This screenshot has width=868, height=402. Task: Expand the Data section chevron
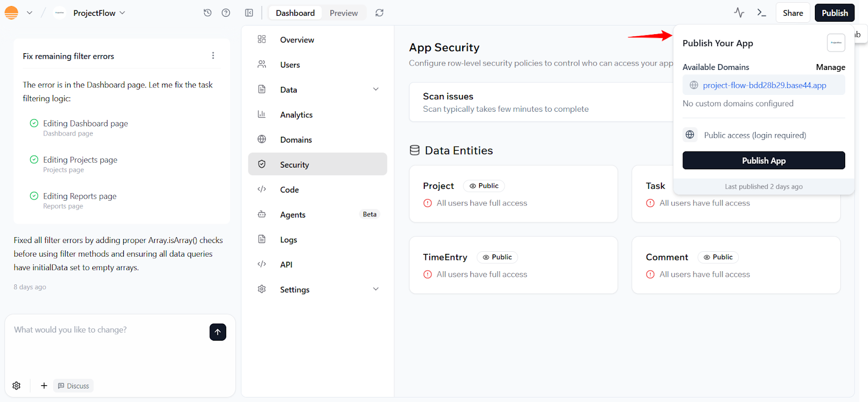point(376,89)
